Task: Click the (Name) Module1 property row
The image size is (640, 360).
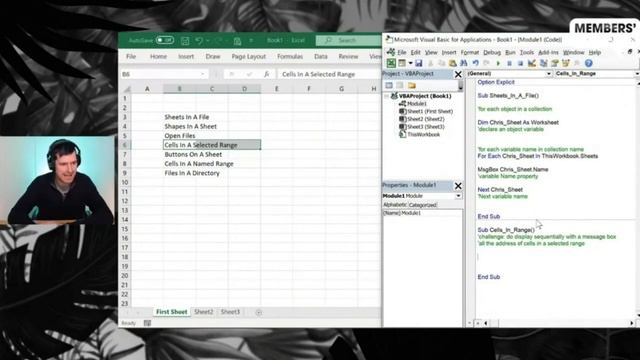Action: 422,213
